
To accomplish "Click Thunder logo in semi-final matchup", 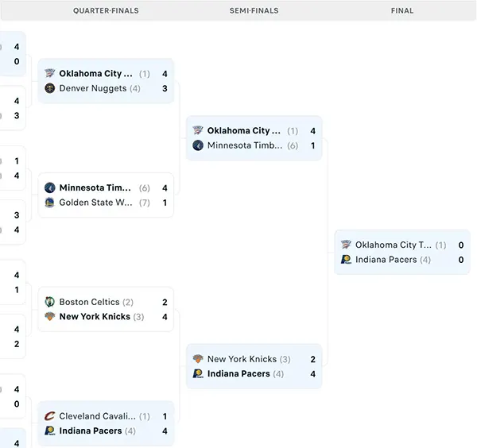I will coord(198,131).
